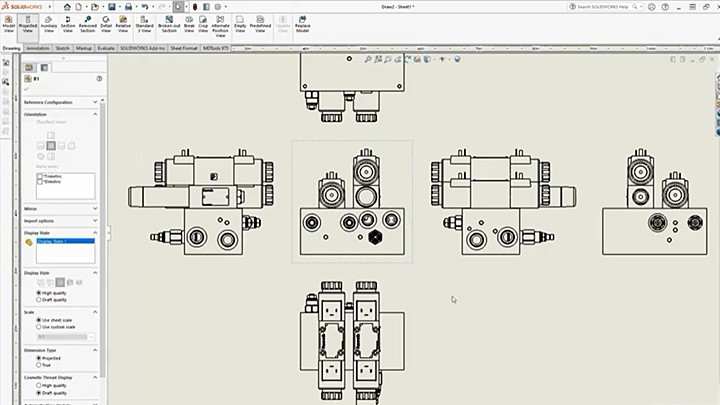The height and width of the screenshot is (405, 720).
Task: Add a Predefined View
Action: coord(260,24)
